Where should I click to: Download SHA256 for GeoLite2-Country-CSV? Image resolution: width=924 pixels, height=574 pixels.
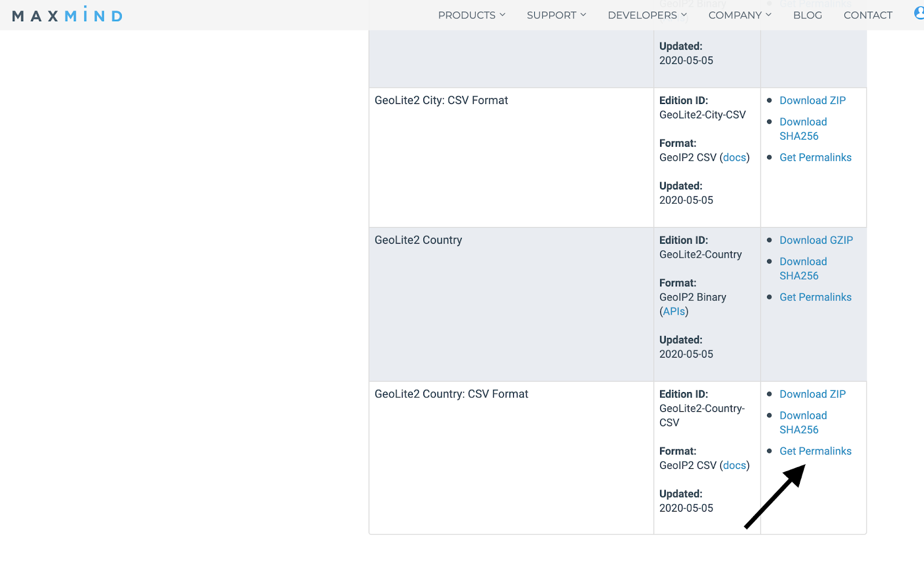[x=803, y=423]
